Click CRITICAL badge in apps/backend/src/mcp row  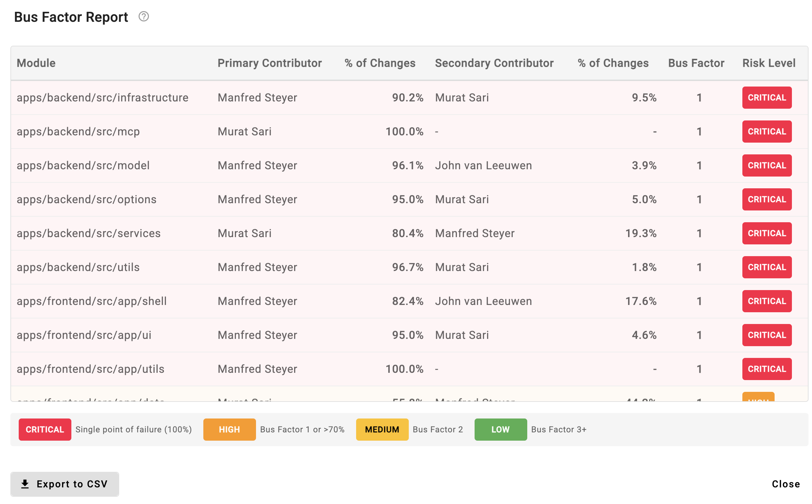tap(767, 132)
